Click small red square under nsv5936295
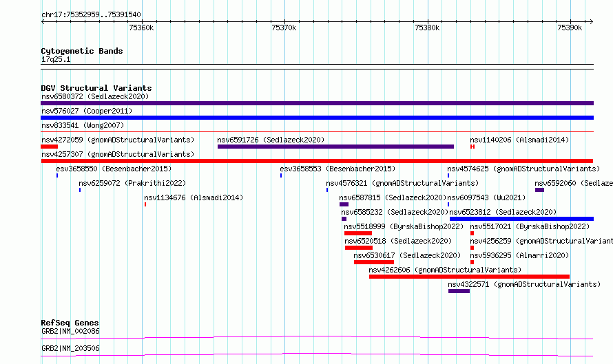The image size is (613, 364). (x=472, y=262)
